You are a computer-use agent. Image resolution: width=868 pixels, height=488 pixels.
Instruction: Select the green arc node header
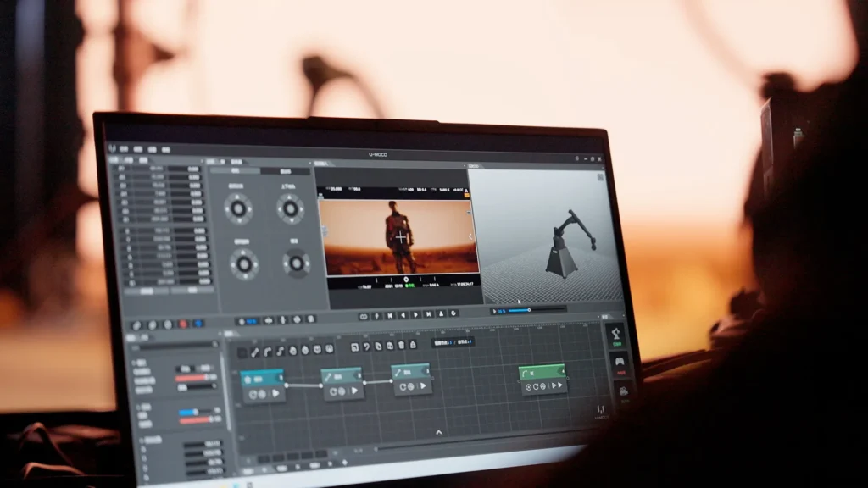pos(542,373)
